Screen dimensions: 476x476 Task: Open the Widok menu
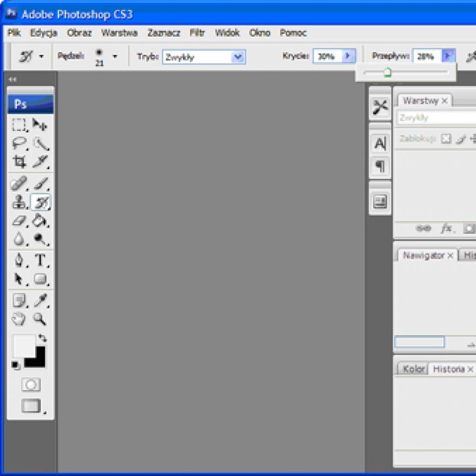(227, 33)
